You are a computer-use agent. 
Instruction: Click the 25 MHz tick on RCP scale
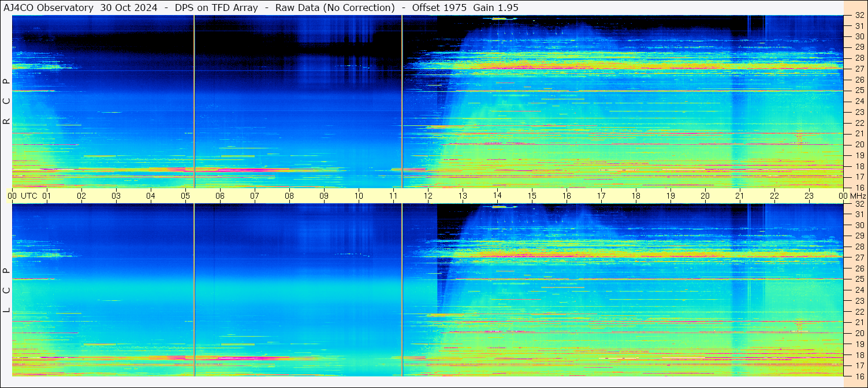tap(859, 91)
